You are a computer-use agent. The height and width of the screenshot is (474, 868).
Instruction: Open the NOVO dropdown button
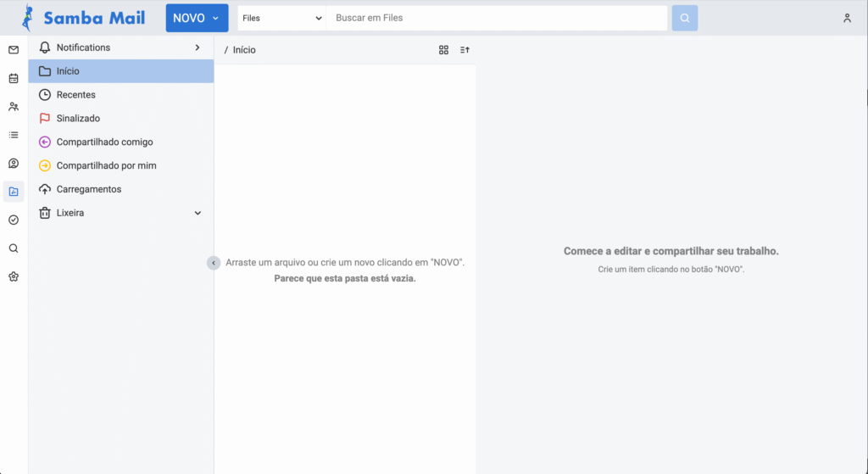[x=197, y=18]
